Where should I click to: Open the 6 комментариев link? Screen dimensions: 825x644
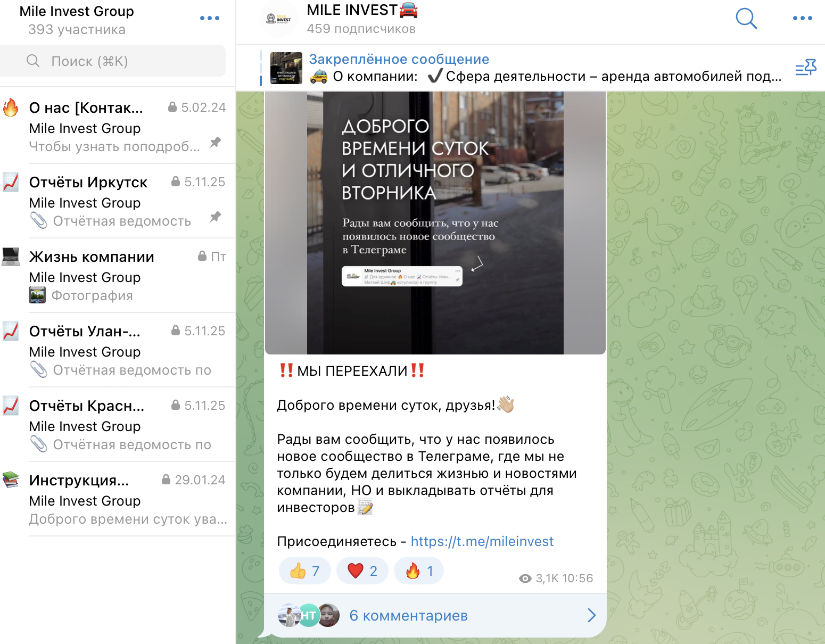click(x=408, y=616)
